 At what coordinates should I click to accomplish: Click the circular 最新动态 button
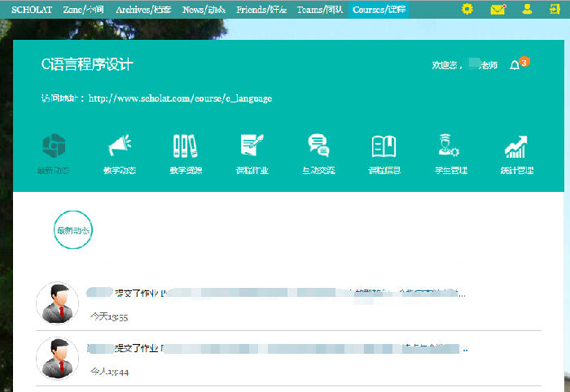point(73,230)
